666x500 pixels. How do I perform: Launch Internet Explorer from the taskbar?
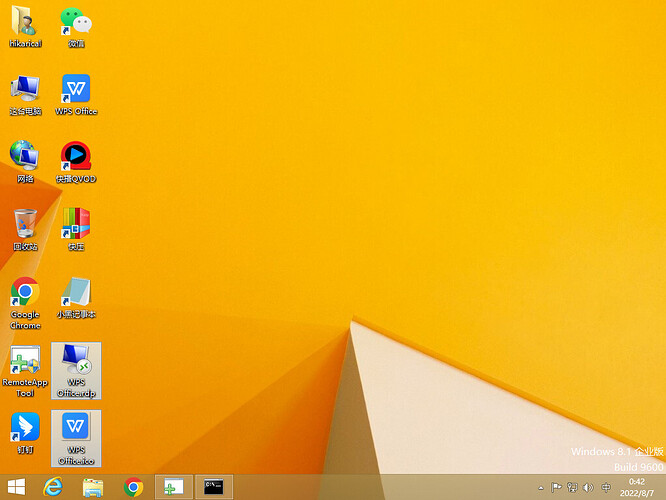tap(53, 487)
